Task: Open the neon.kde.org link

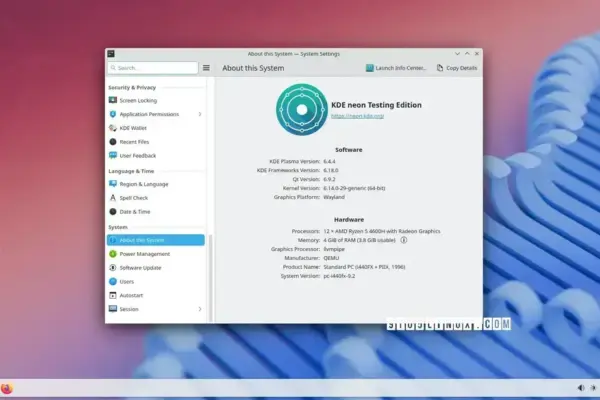Action: [x=357, y=116]
